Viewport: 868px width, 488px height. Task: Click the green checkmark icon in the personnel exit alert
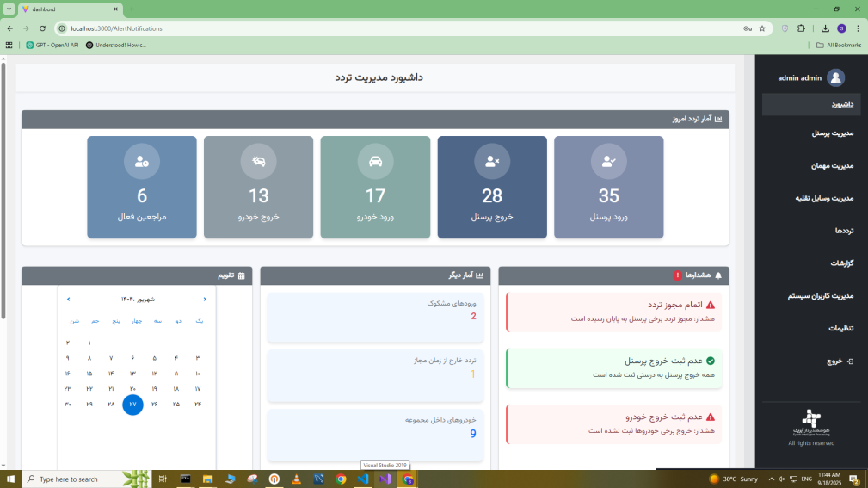pyautogui.click(x=710, y=361)
